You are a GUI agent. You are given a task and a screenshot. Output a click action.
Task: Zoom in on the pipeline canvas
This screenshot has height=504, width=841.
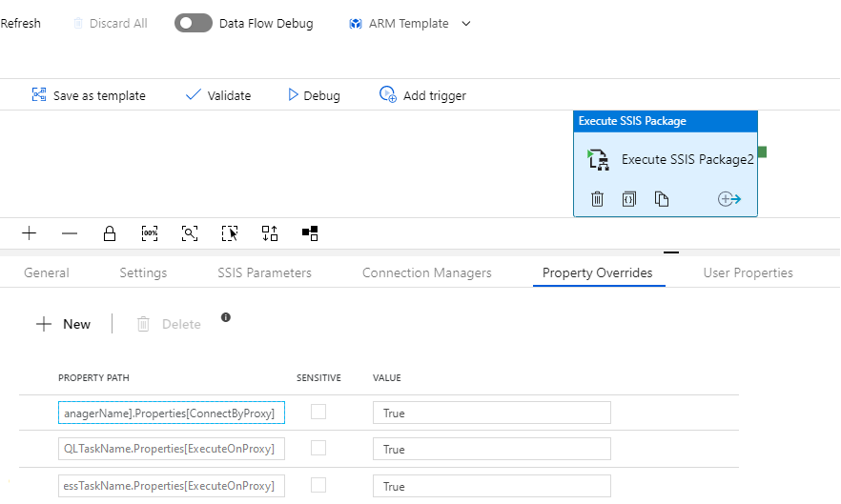tap(30, 233)
